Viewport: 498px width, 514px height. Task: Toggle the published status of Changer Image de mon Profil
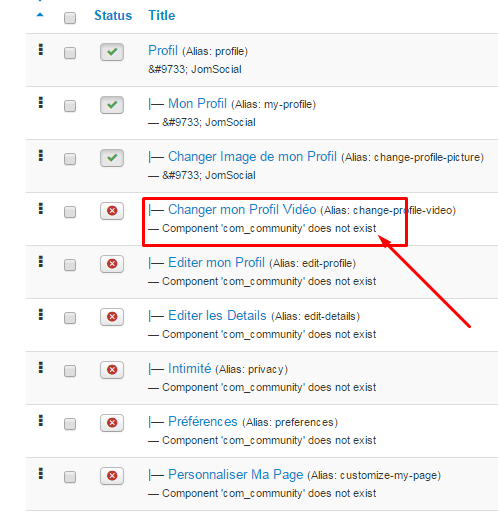112,158
